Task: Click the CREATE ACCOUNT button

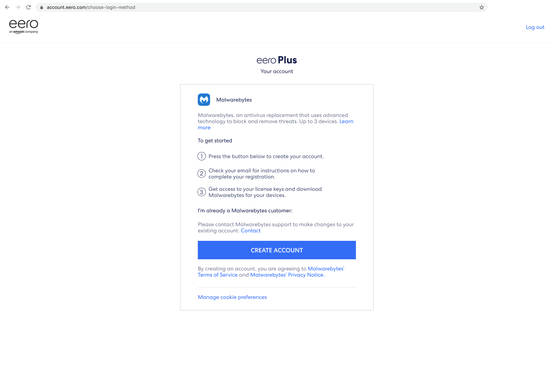Action: 277,250
